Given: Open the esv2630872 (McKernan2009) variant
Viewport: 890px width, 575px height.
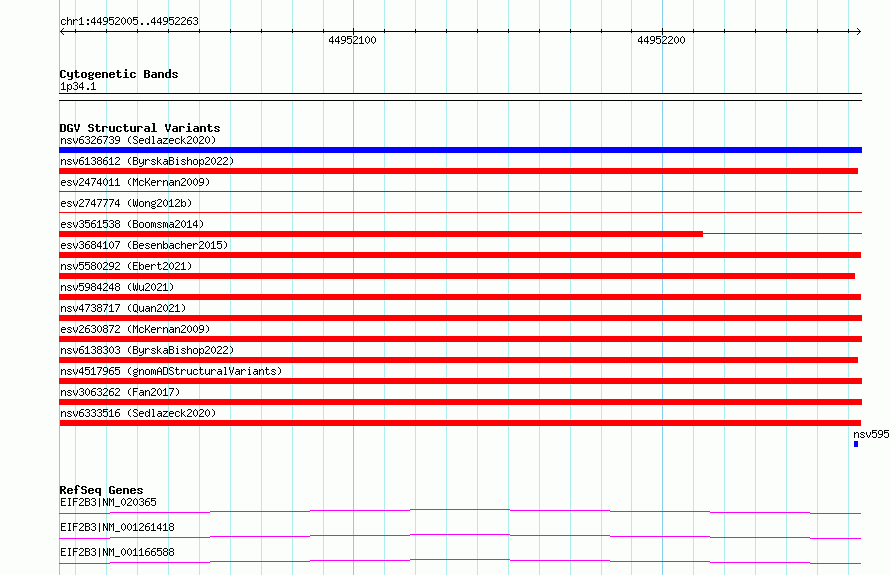Looking at the screenshot, I should coord(135,329).
